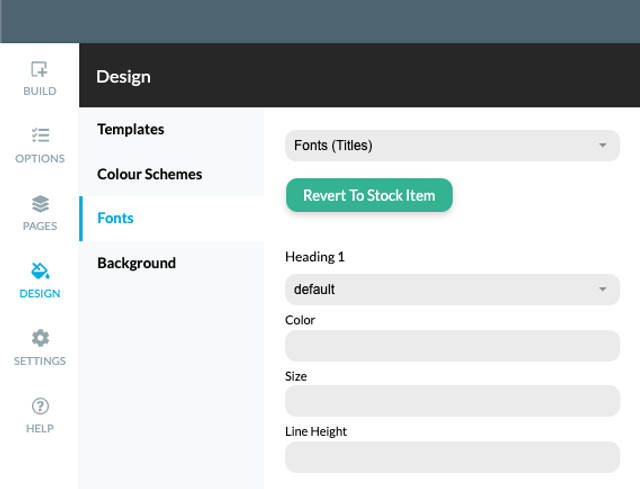The height and width of the screenshot is (489, 640).
Task: Open the Options checklist icon
Action: click(x=40, y=135)
